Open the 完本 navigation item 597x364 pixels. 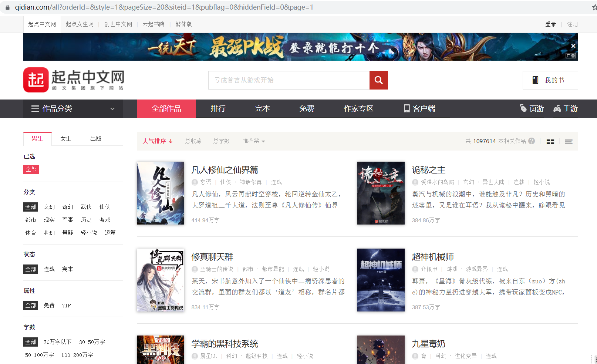(263, 109)
